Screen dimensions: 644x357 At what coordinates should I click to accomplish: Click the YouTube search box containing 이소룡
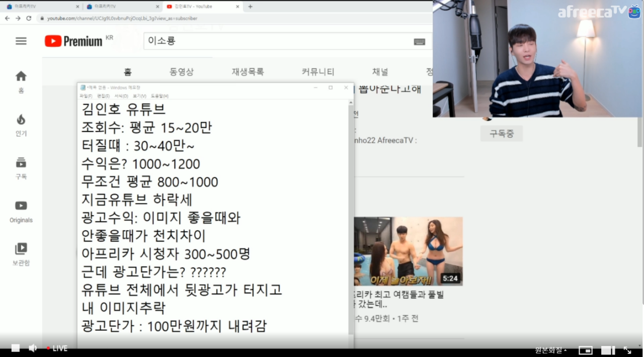287,41
